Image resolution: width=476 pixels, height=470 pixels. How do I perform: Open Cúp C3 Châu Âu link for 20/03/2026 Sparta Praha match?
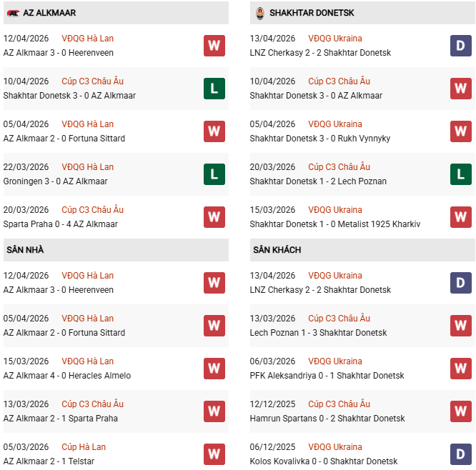pos(92,210)
